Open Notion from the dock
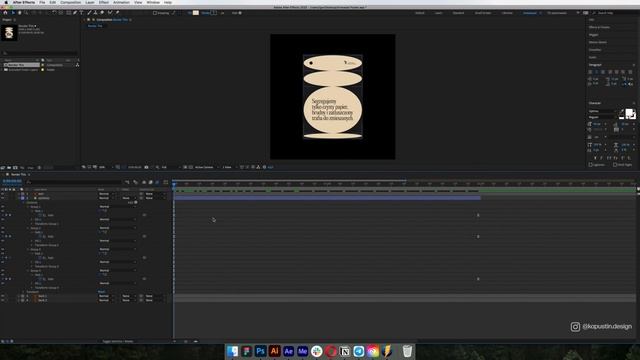Image resolution: width=640 pixels, height=360 pixels. click(x=345, y=351)
